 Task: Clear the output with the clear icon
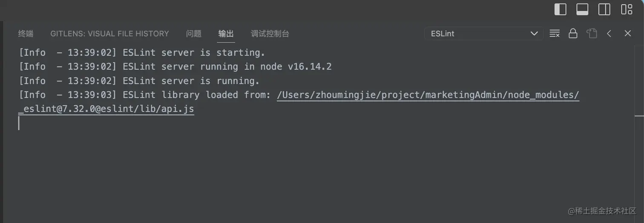pyautogui.click(x=555, y=33)
